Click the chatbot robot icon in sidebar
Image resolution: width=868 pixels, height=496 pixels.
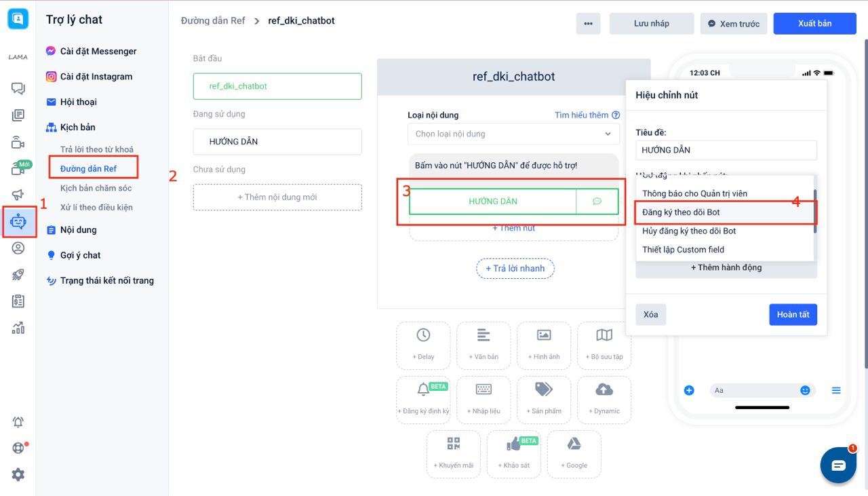18,222
